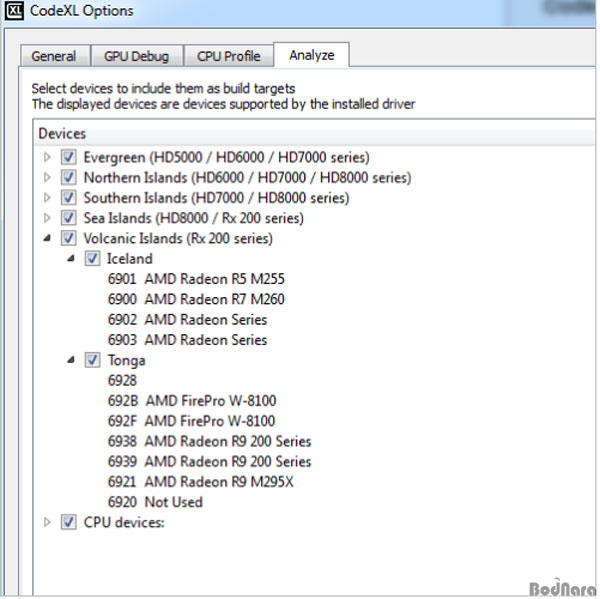Toggle the Northern Islands checkbox
This screenshot has width=600, height=599.
pyautogui.click(x=69, y=178)
